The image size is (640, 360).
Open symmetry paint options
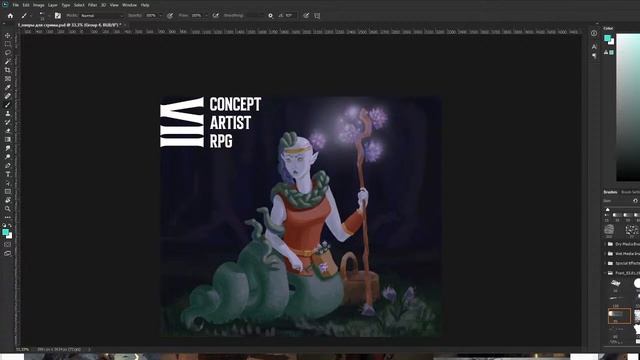pos(317,16)
